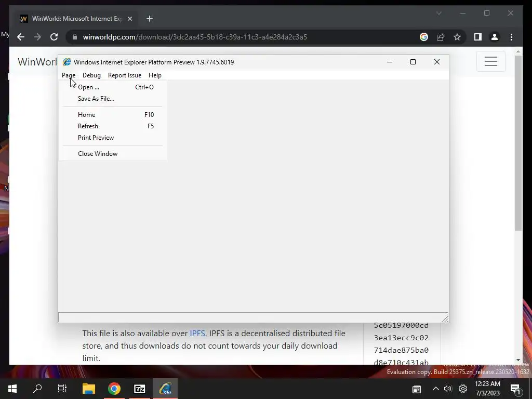Screen dimensions: 532x399
Task: Open the Chrome profile icon
Action: coord(495,37)
